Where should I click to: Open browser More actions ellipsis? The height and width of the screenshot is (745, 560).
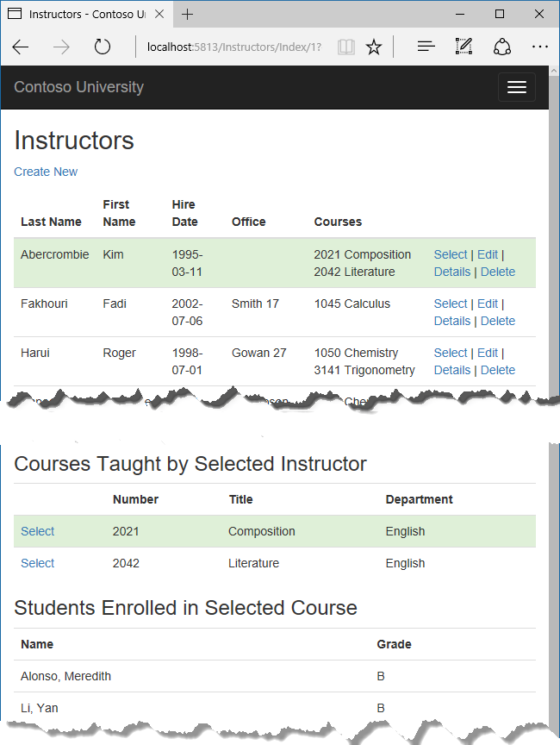tap(540, 47)
